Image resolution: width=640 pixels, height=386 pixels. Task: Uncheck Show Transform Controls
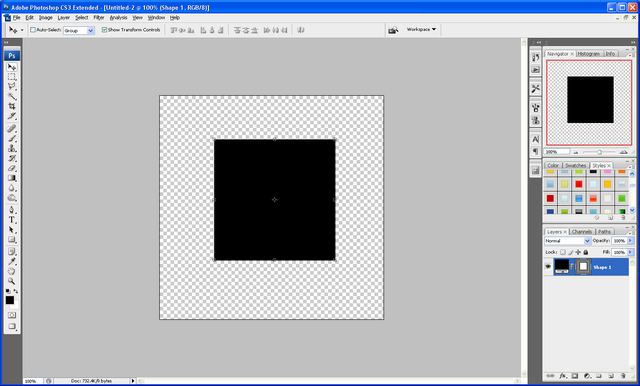point(104,30)
